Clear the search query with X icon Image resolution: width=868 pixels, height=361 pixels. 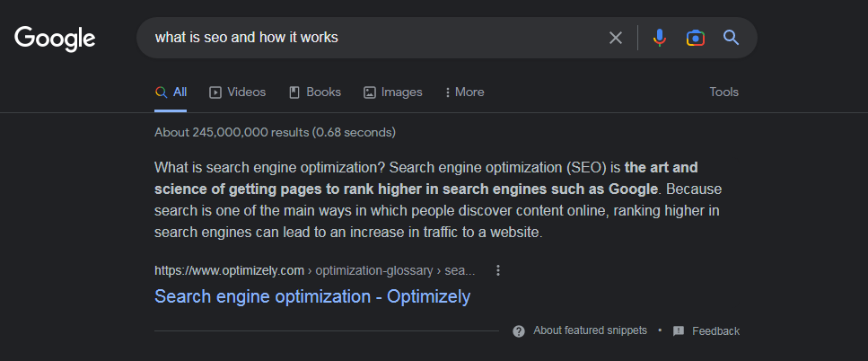[x=616, y=38]
